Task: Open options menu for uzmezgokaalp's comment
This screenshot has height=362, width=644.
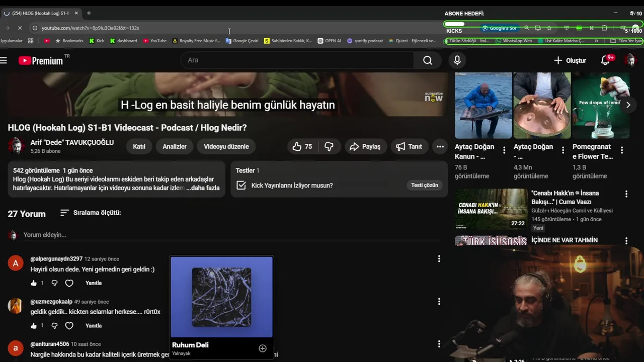Action: click(x=439, y=302)
